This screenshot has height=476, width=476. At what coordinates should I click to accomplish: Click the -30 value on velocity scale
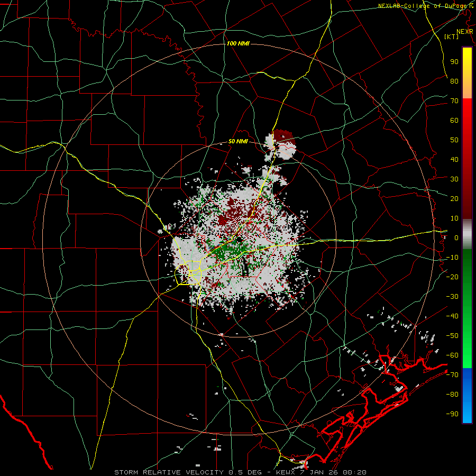tap(452, 297)
